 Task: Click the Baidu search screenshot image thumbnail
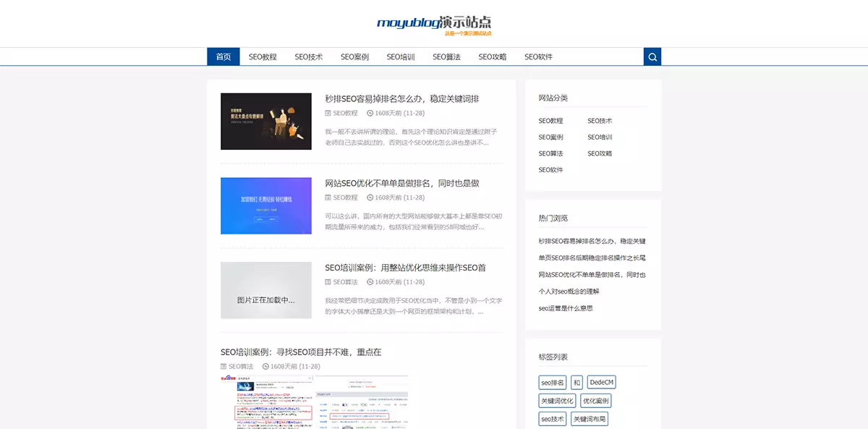pos(314,402)
